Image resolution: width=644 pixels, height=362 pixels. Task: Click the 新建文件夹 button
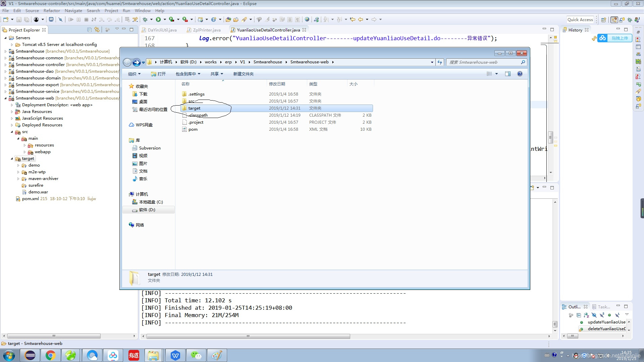click(243, 74)
